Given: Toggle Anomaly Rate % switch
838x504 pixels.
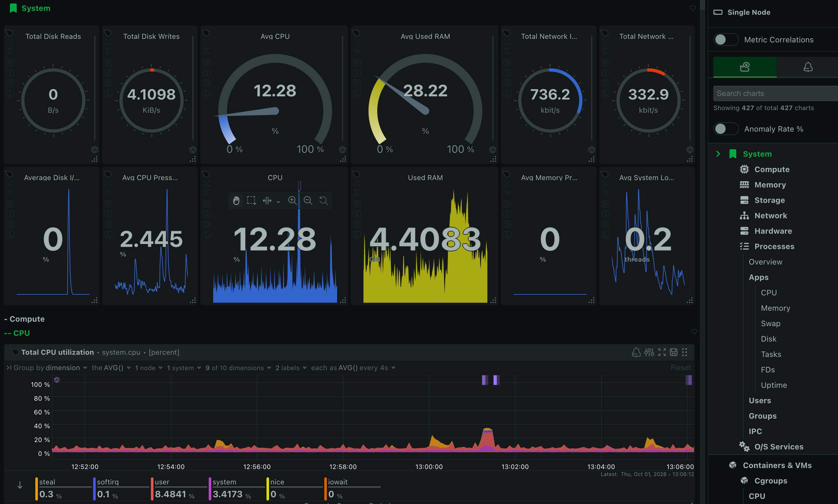Looking at the screenshot, I should tap(726, 129).
